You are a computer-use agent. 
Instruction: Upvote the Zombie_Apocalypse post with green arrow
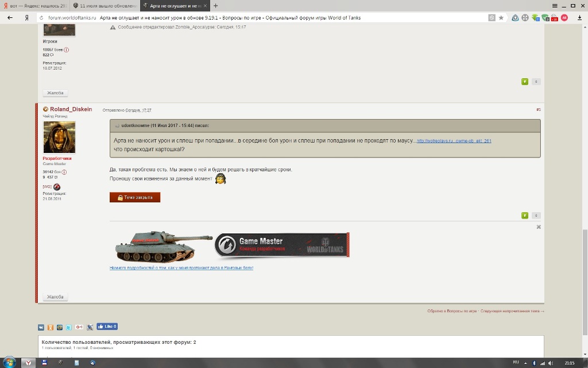[x=525, y=82]
